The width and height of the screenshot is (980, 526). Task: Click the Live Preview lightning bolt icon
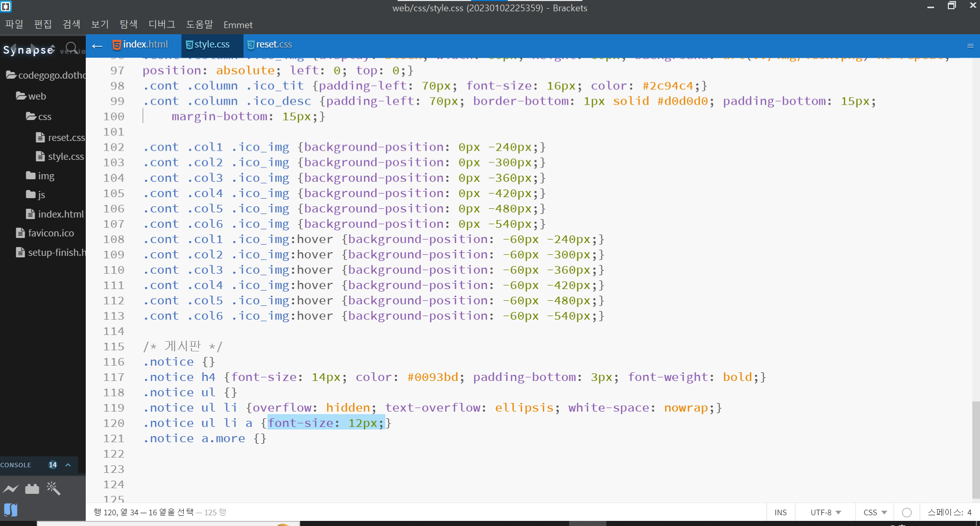tap(11, 489)
